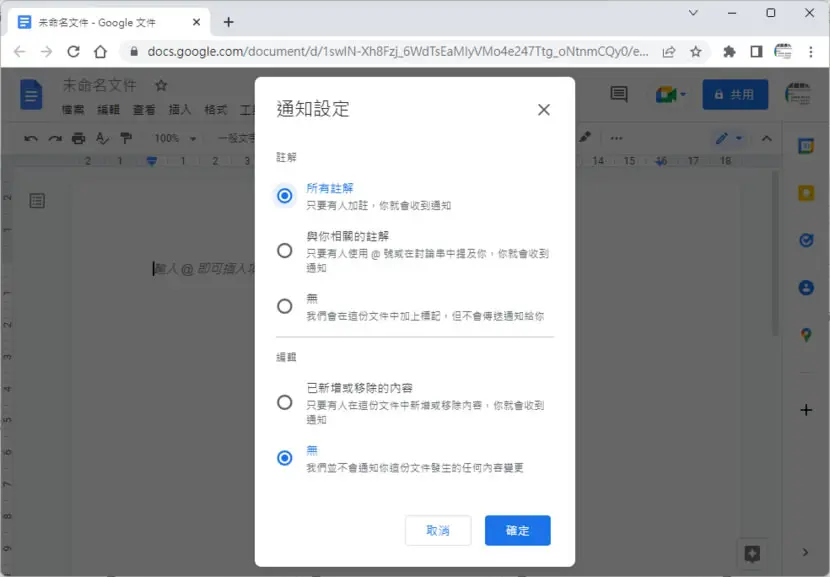Click the browser address bar URL

398,51
